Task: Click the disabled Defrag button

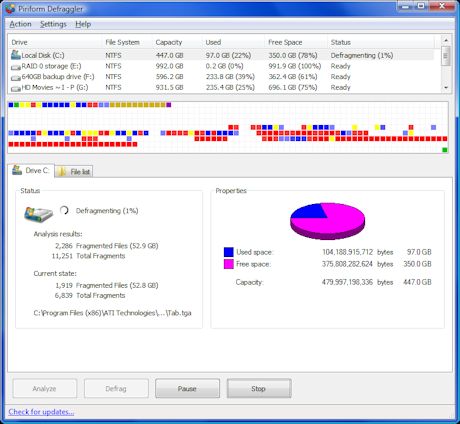Action: click(x=116, y=388)
